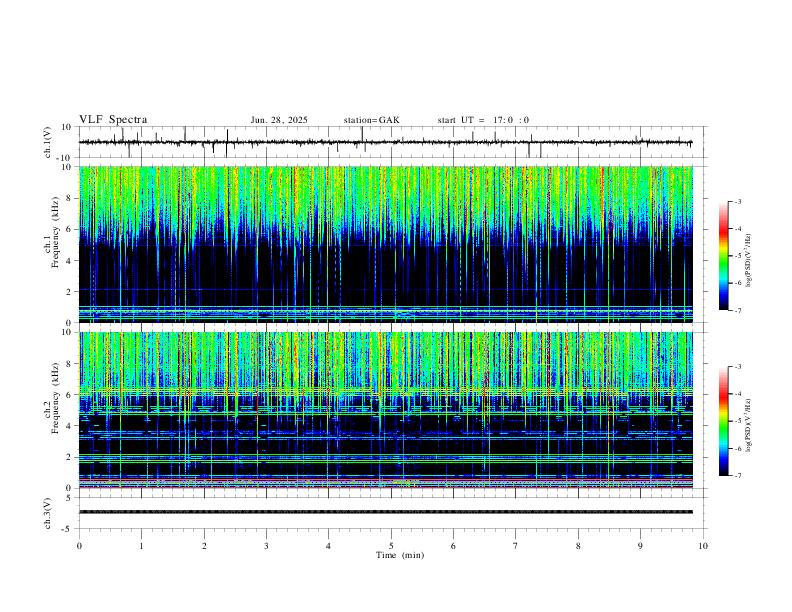
Task: Click time axis tick label "1"
Action: 141,546
